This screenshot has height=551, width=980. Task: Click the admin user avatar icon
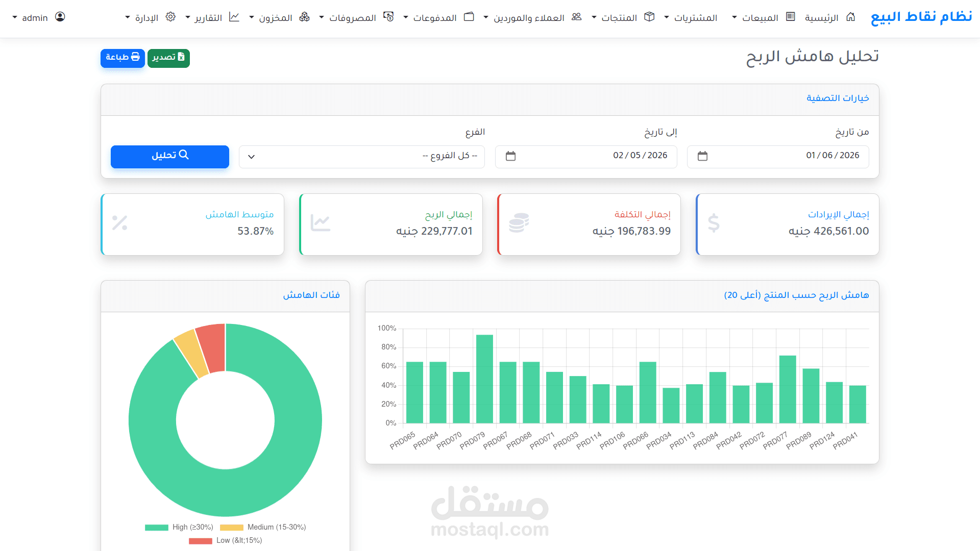coord(60,17)
